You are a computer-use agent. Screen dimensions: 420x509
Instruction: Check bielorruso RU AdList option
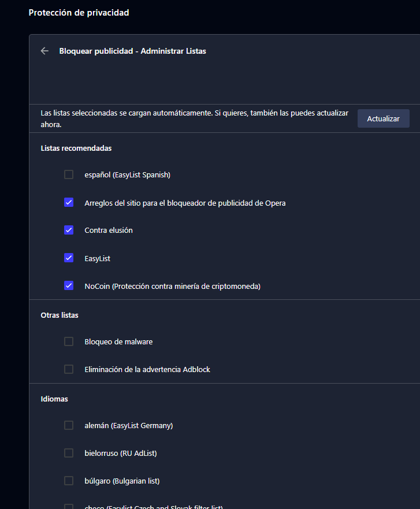point(69,453)
